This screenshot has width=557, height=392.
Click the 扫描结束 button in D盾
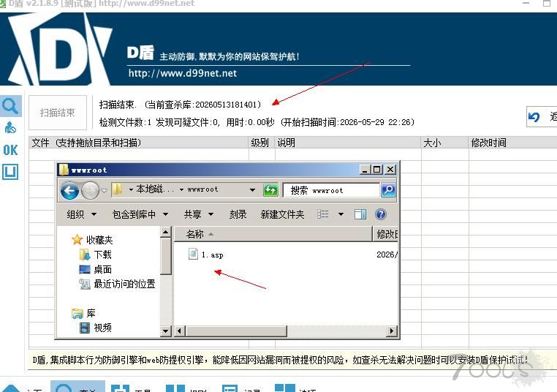click(x=58, y=113)
